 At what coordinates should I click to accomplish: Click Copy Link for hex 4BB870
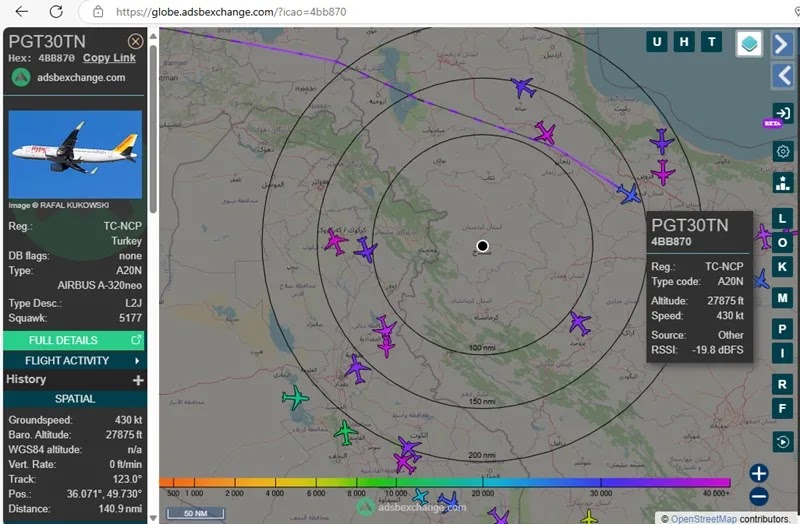pyautogui.click(x=109, y=58)
